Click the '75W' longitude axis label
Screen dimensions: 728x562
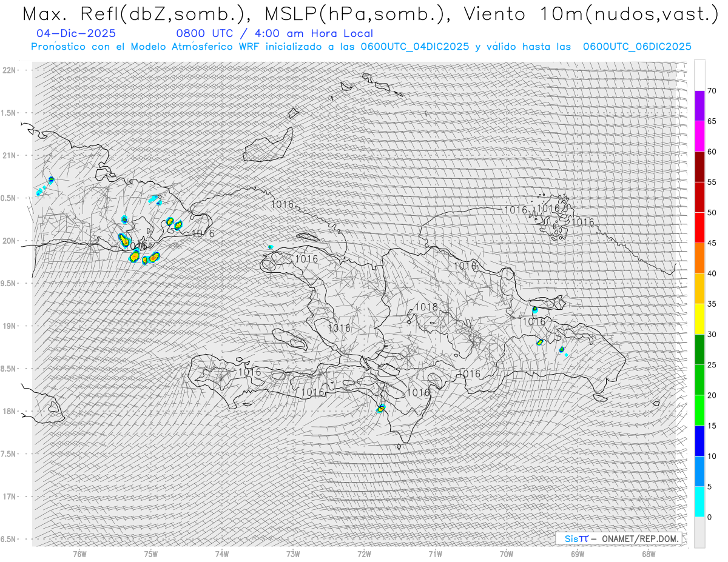click(x=151, y=554)
